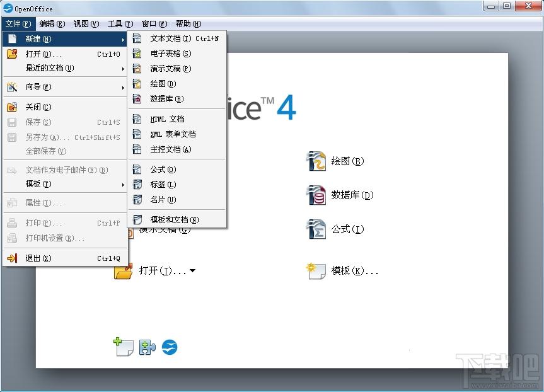
Task: Expand the 向导(W) submenu arrow
Action: pos(123,88)
